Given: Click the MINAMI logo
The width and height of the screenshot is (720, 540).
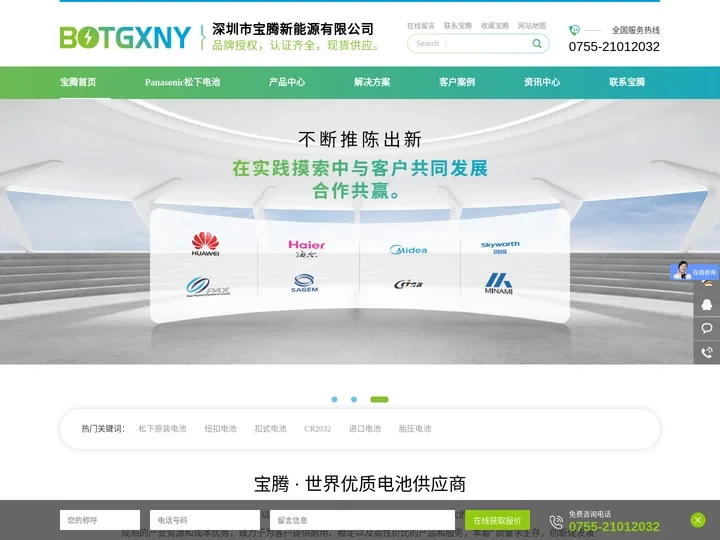Looking at the screenshot, I should point(499,283).
